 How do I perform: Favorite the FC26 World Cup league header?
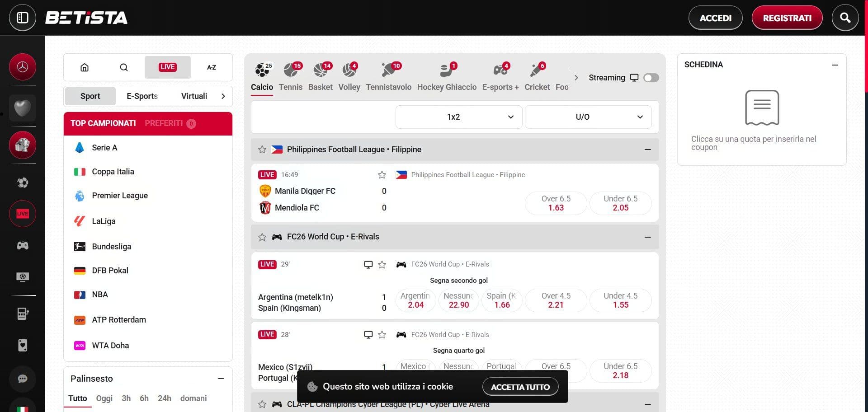[x=262, y=237]
